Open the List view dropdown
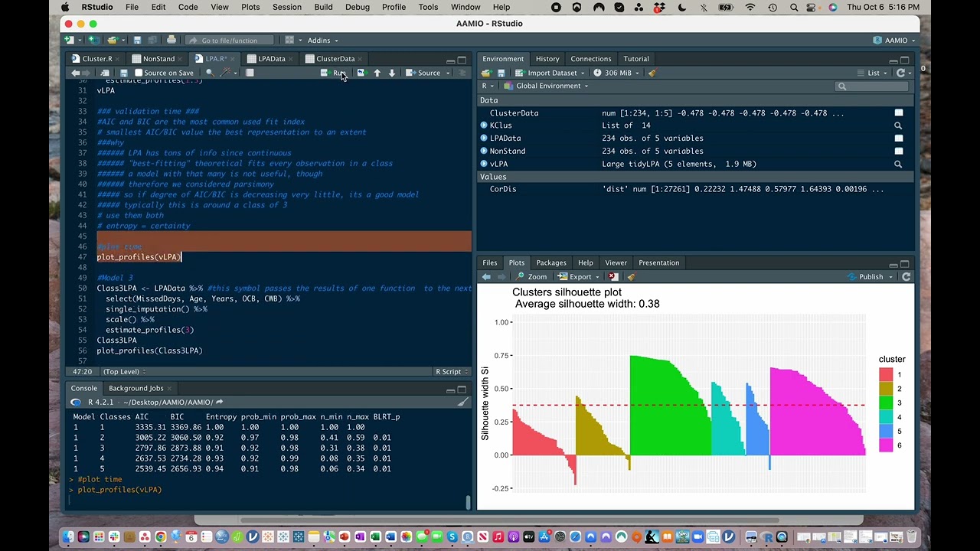 [874, 73]
